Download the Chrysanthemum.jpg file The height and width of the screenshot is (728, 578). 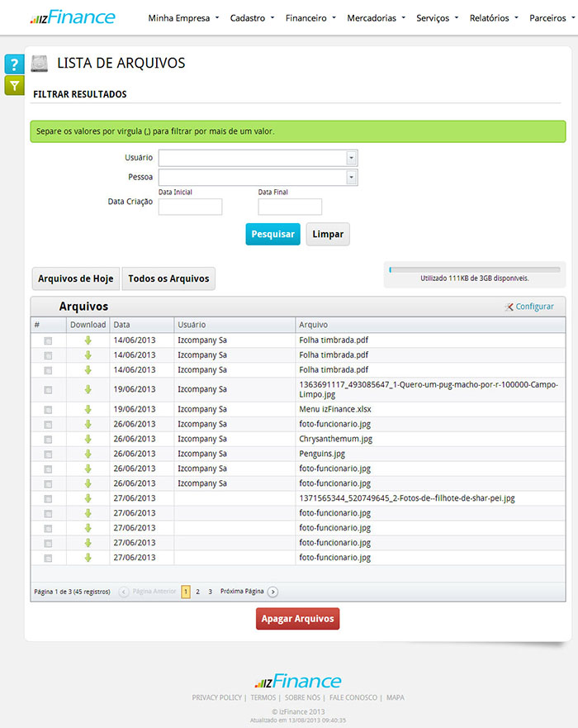coord(88,439)
